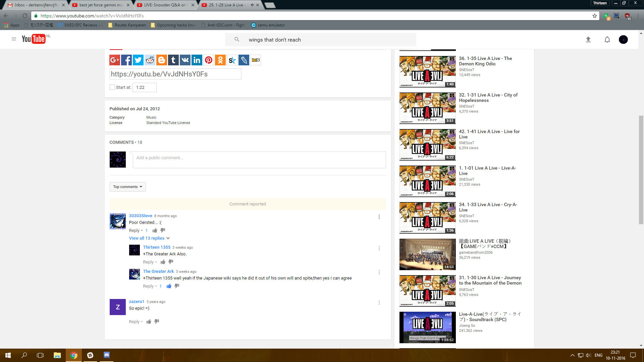The image size is (644, 362).
Task: Dislike The Greater Ark's reply
Action: tap(177, 286)
